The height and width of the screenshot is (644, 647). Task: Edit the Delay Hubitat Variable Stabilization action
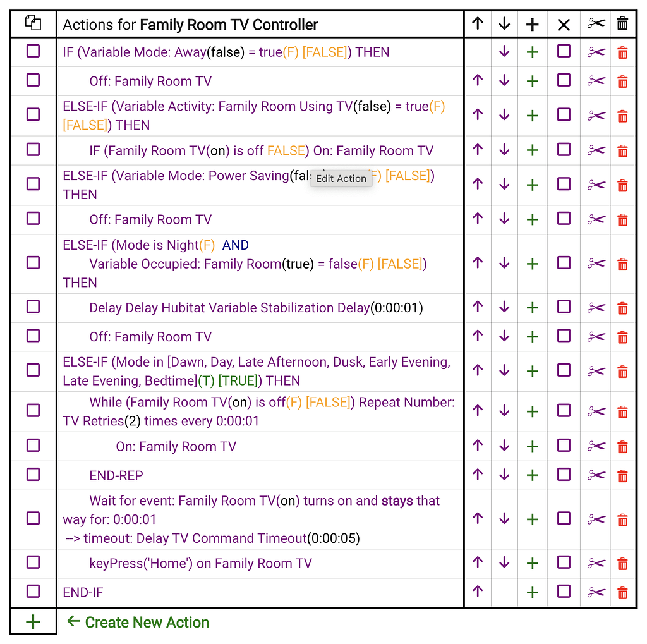256,308
